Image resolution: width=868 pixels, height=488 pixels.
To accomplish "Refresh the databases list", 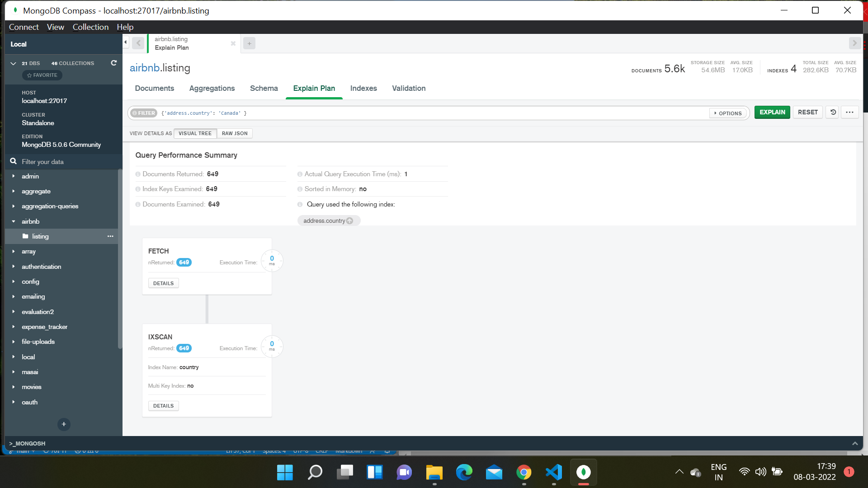I will point(113,63).
